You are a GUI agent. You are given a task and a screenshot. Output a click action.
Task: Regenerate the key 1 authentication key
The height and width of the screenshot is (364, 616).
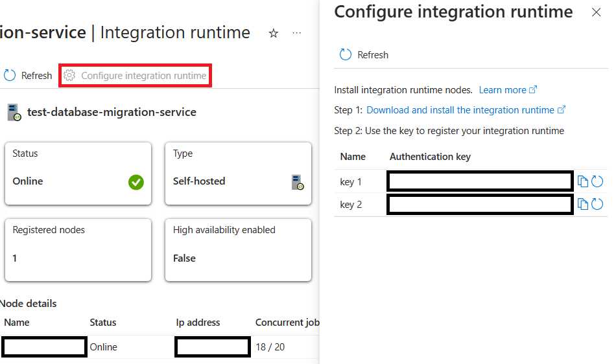(x=597, y=181)
